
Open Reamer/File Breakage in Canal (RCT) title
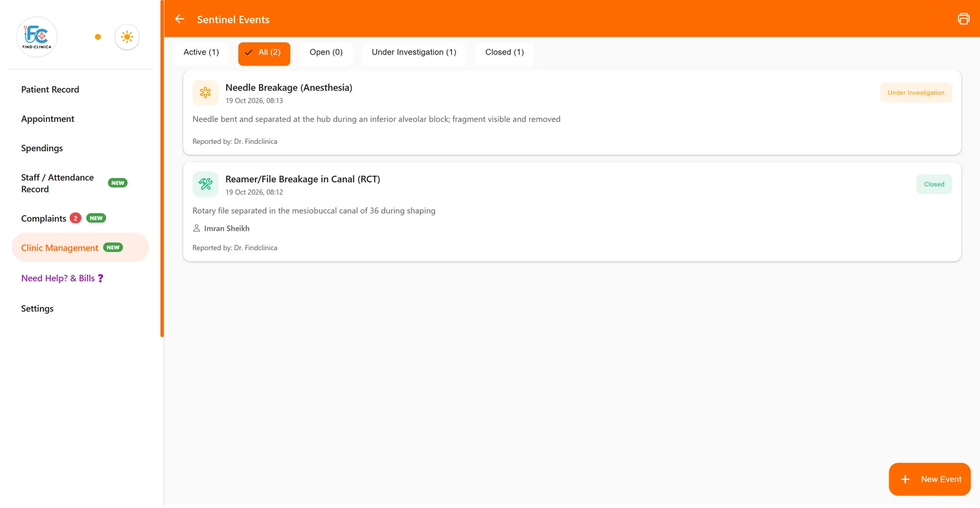[303, 179]
